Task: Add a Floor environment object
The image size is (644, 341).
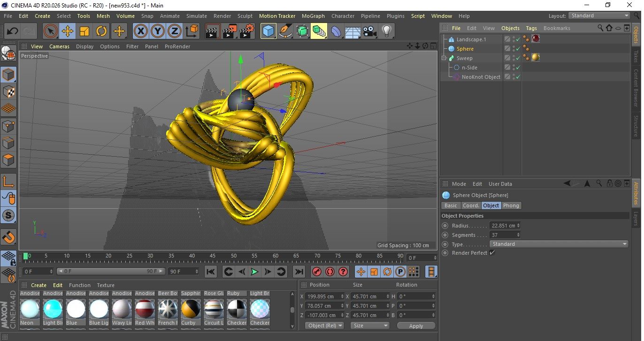Action: tap(353, 31)
